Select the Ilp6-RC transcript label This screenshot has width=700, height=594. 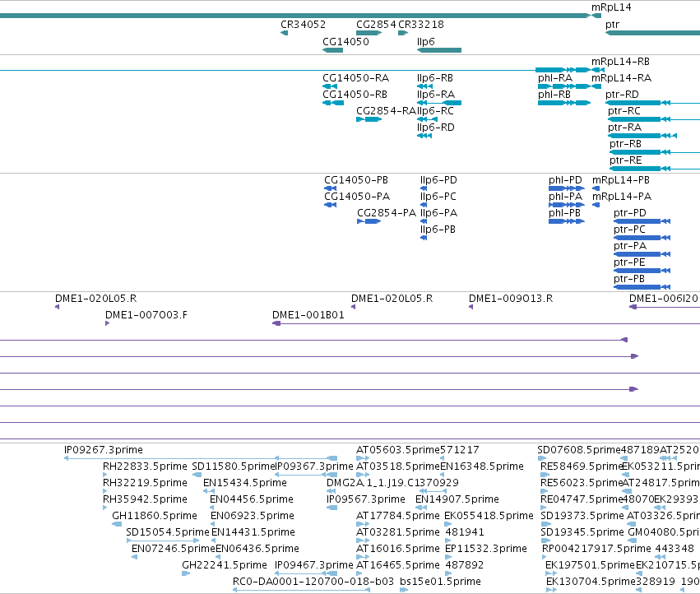coord(435,111)
